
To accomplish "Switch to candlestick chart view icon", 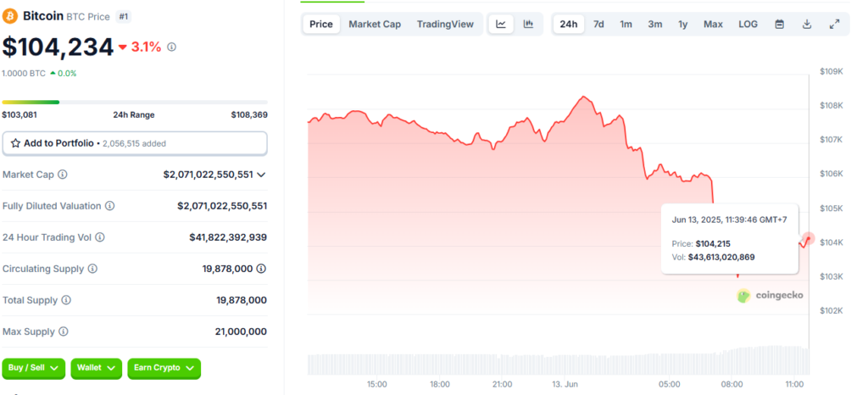I will (x=528, y=24).
